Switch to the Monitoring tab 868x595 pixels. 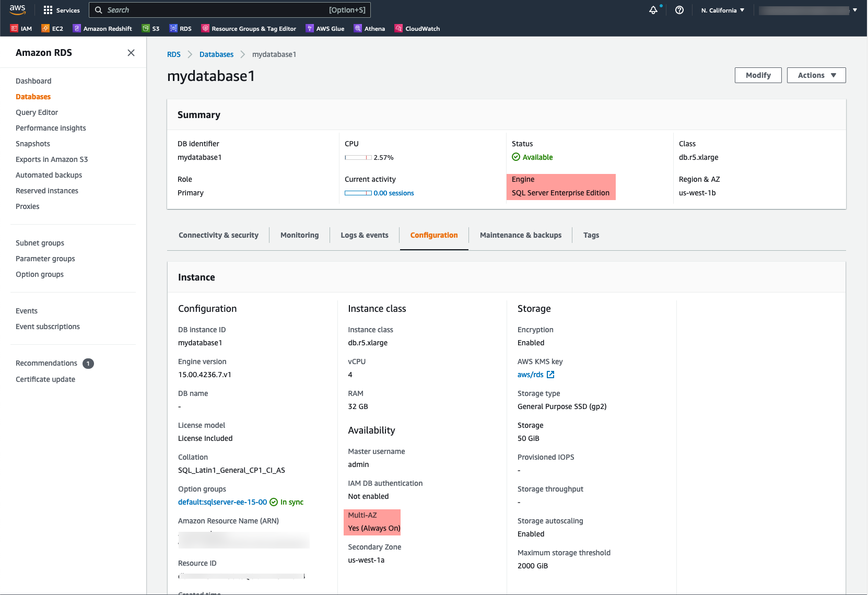point(299,235)
